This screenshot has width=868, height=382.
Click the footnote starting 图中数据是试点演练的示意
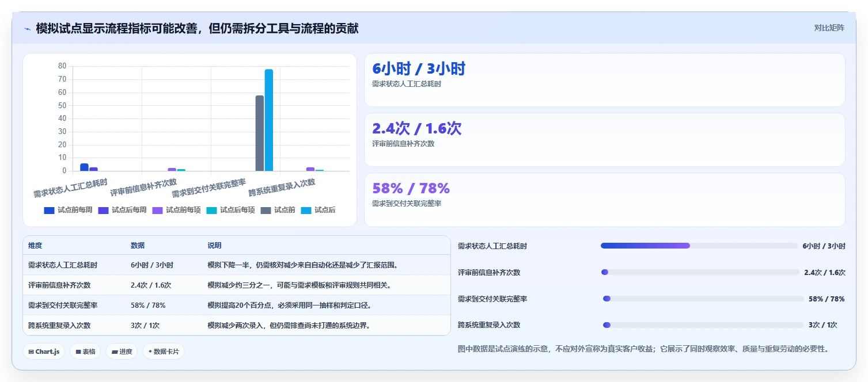(x=643, y=349)
